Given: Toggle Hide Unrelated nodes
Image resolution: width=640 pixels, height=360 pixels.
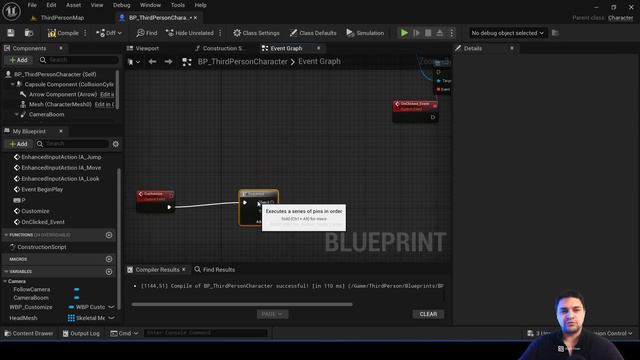Looking at the screenshot, I should [x=190, y=33].
